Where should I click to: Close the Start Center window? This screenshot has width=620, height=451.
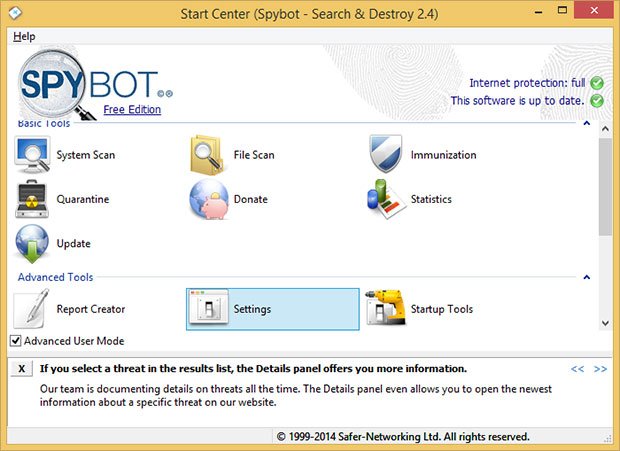pyautogui.click(x=594, y=10)
